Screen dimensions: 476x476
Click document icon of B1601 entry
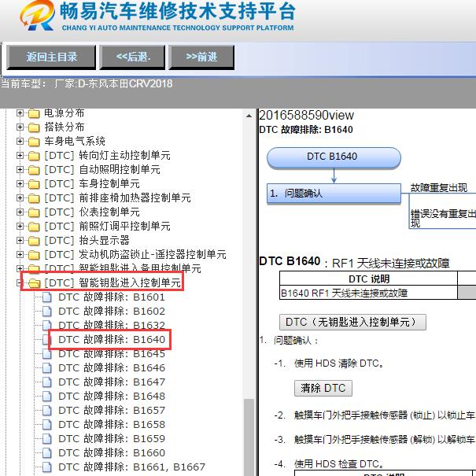46,297
